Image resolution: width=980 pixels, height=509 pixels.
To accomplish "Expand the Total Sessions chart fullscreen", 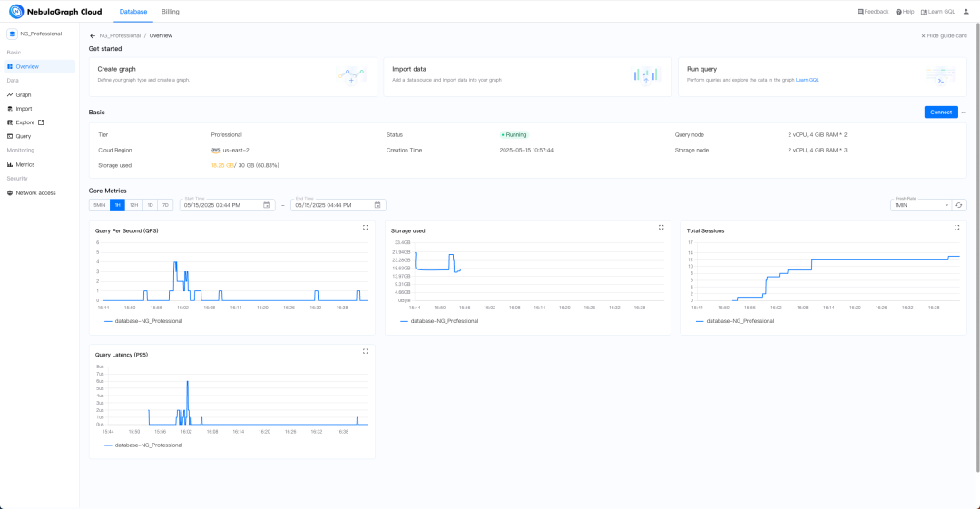I will click(x=957, y=228).
